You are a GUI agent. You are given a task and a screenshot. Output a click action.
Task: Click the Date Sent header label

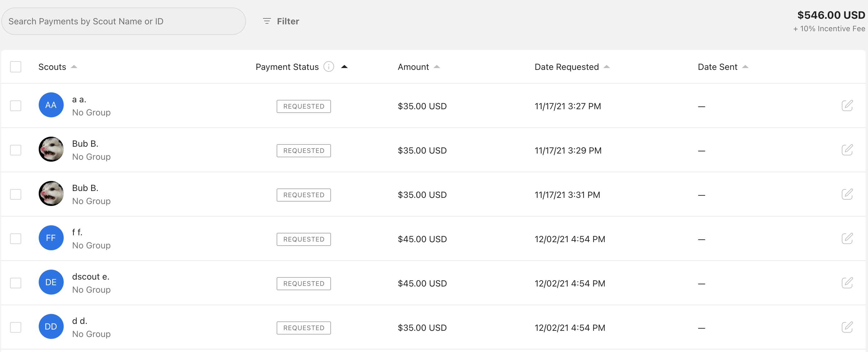[718, 67]
